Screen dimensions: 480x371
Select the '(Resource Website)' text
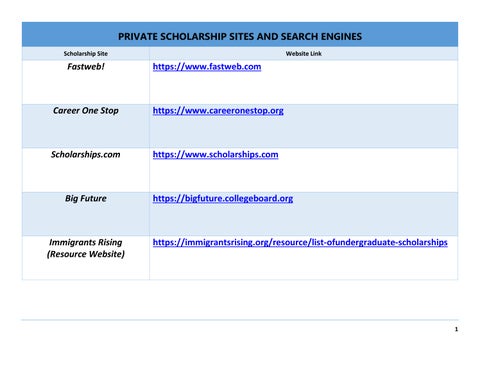click(86, 254)
